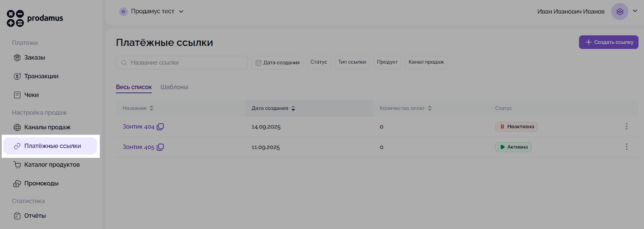Expand the user profile chevron
The image size is (644, 229).
coord(635,11)
